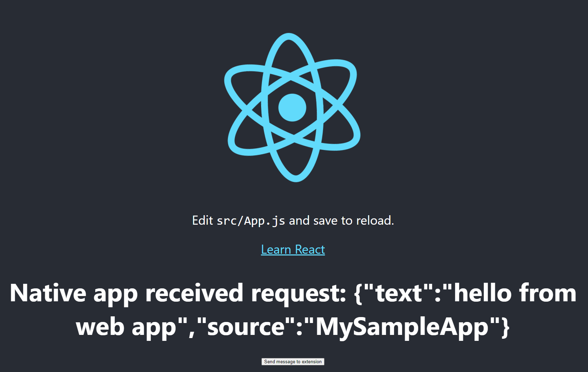This screenshot has height=372, width=588.
Task: Click the word Edit in the instruction line
Action: pos(203,220)
